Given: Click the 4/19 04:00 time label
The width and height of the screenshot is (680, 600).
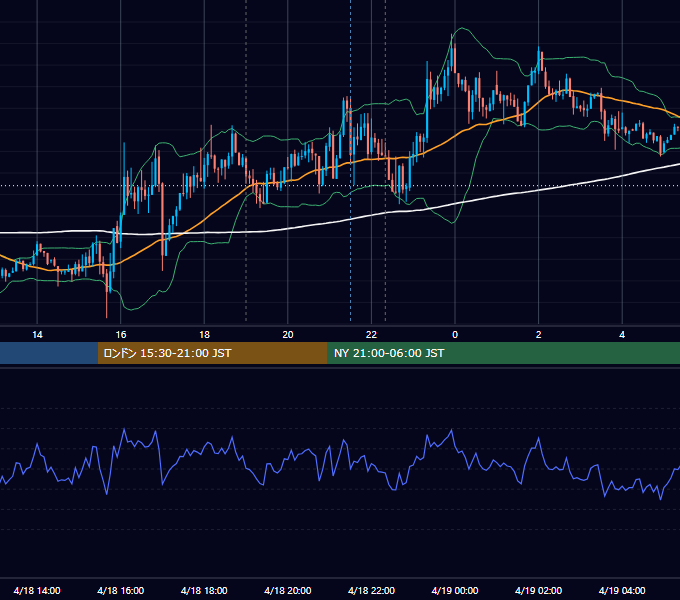Looking at the screenshot, I should pyautogui.click(x=622, y=590).
